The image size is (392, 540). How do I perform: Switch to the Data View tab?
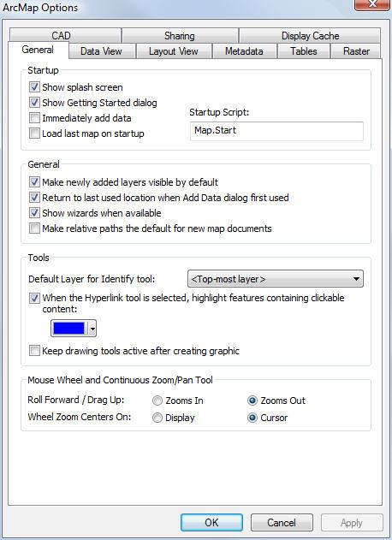[101, 51]
